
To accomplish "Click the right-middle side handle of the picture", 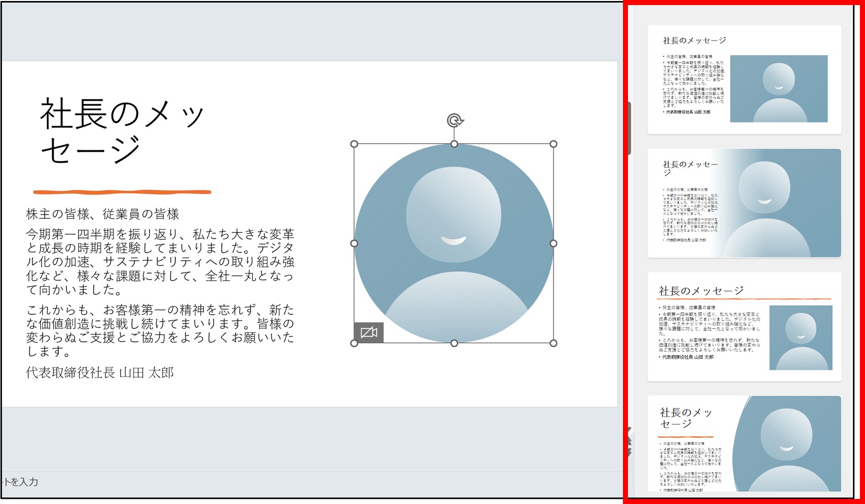I will pos(554,243).
